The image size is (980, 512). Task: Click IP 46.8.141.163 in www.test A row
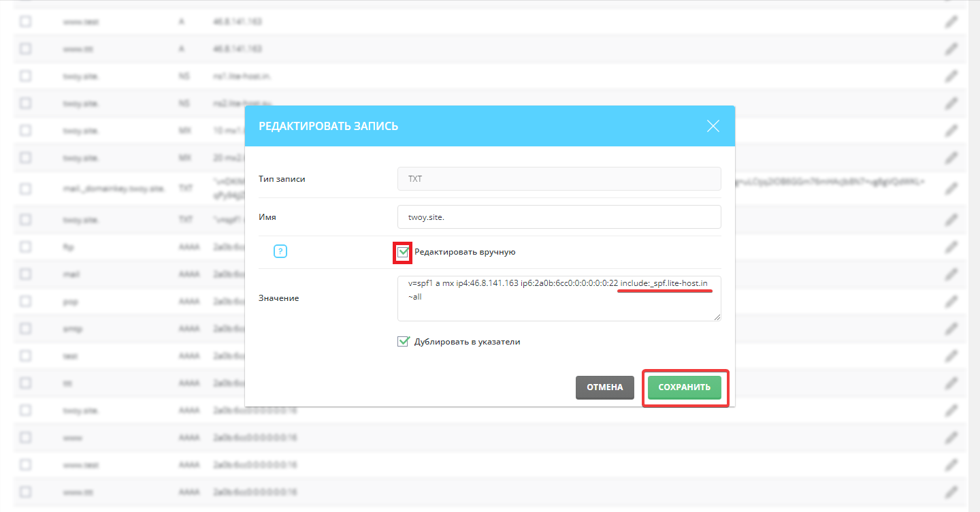(x=238, y=22)
